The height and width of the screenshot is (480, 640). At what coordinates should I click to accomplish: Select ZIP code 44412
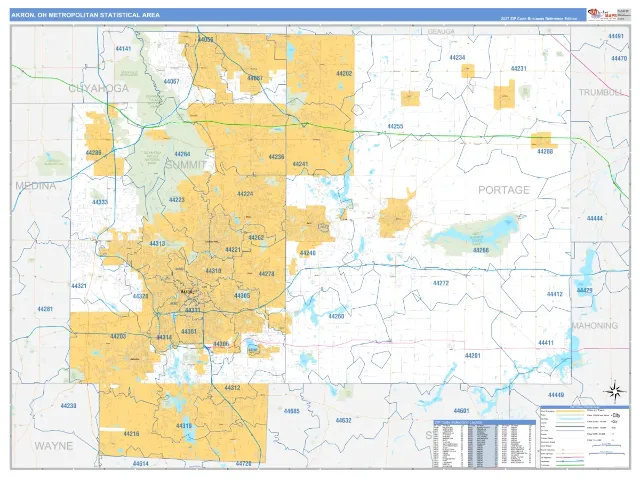[x=555, y=294]
